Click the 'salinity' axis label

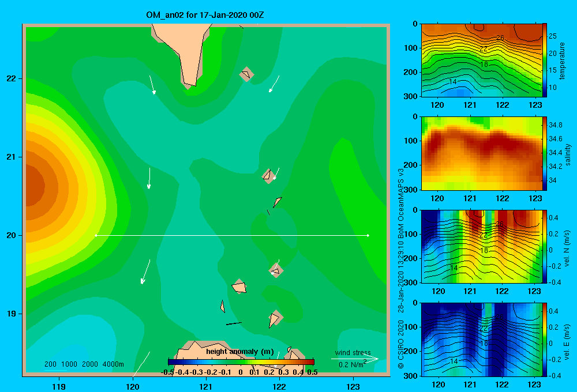pyautogui.click(x=568, y=154)
